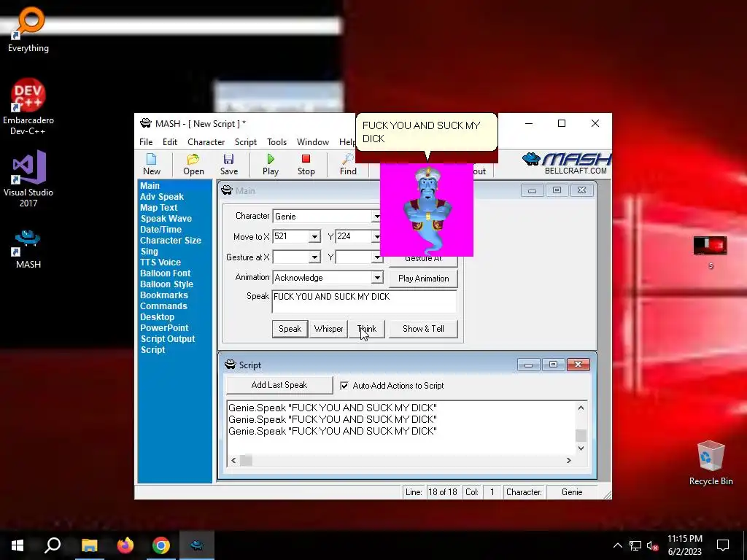
Task: Select Adv Speak in the sidebar
Action: pos(162,197)
